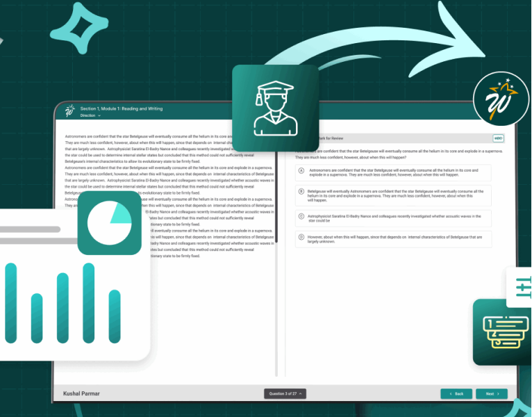Select answer choice B radio option

tap(301, 191)
